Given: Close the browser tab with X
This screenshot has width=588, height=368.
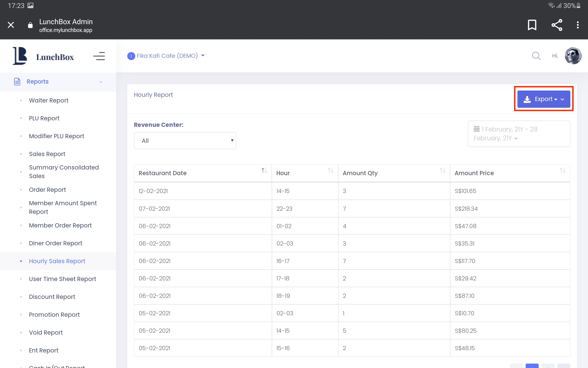Looking at the screenshot, I should point(11,25).
